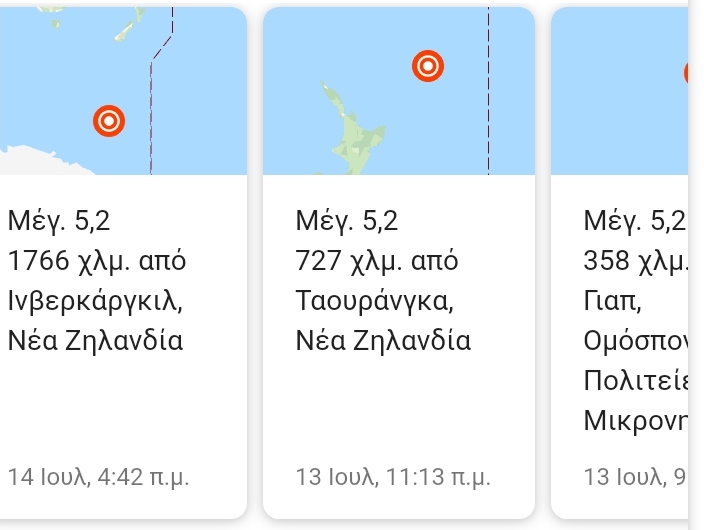Viewport: 704px width, 530px height.
Task: Click '1766 χλμ. από' distance text
Action: click(x=97, y=261)
